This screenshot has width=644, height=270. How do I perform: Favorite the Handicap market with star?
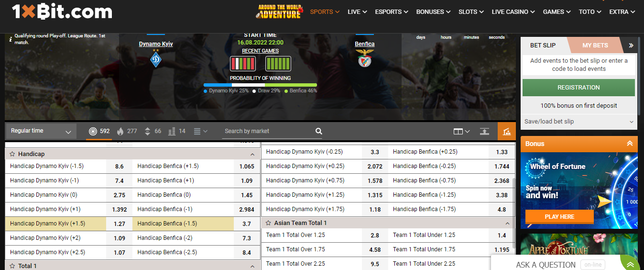click(12, 154)
